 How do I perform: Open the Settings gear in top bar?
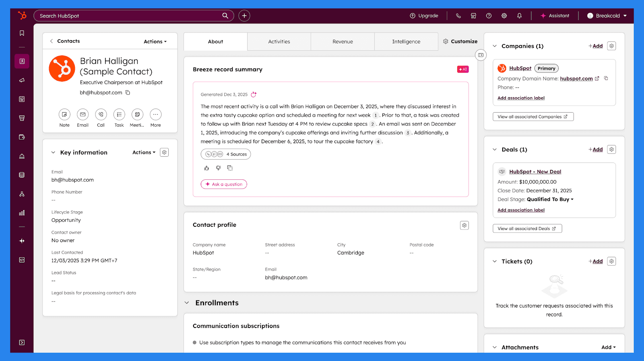[x=504, y=16]
